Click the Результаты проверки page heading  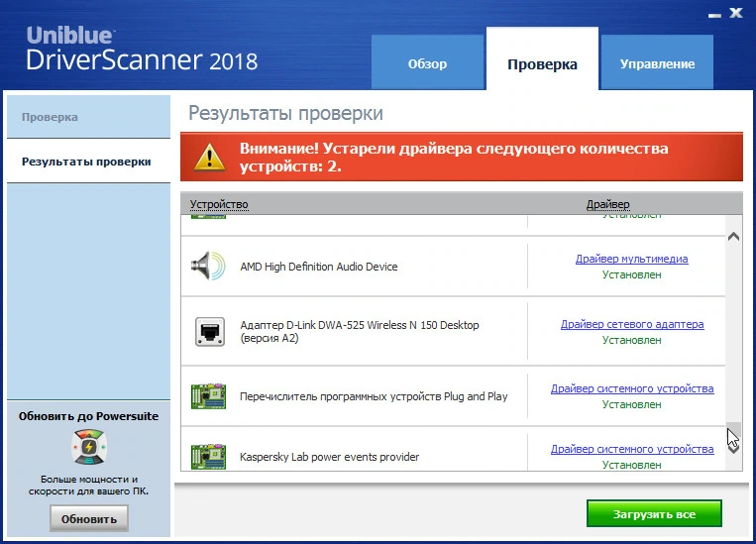click(285, 113)
